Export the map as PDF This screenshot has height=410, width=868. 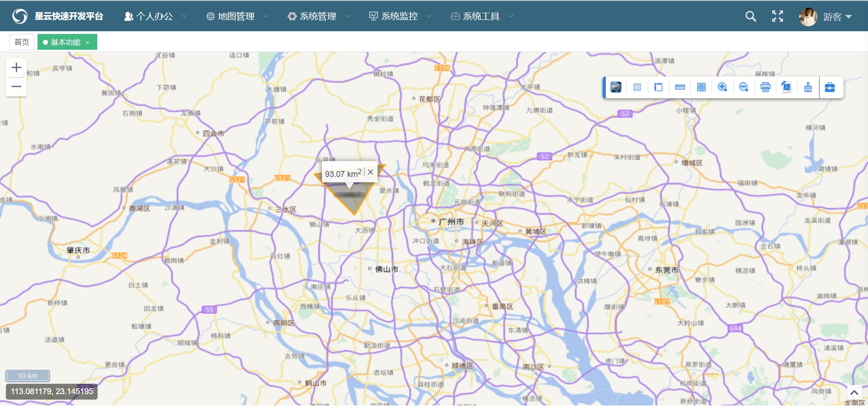point(787,87)
